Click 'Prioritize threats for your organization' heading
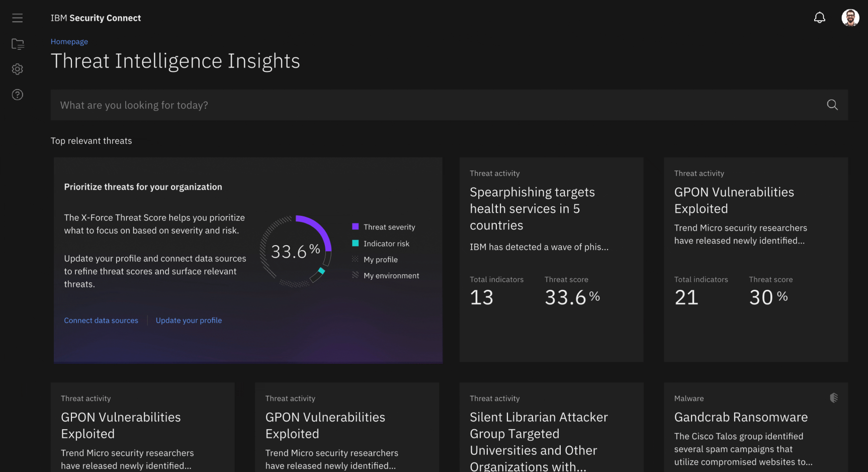This screenshot has height=472, width=868. coord(143,187)
